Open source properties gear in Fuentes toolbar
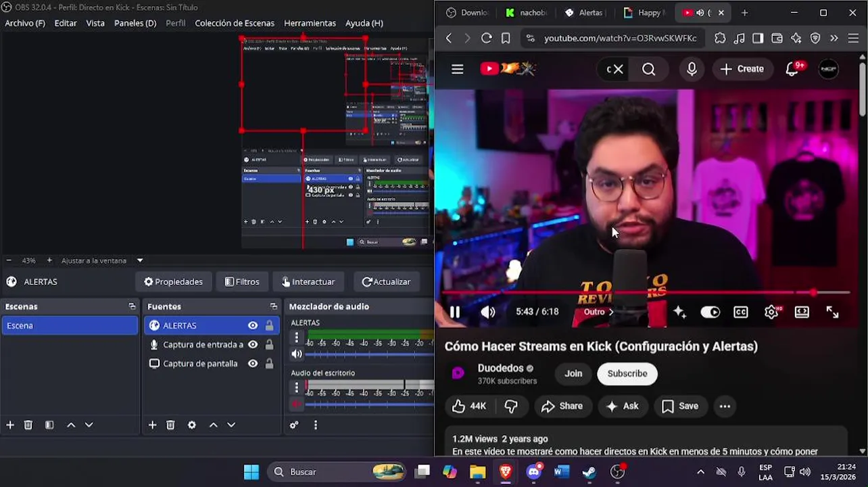The width and height of the screenshot is (868, 487). 192,425
